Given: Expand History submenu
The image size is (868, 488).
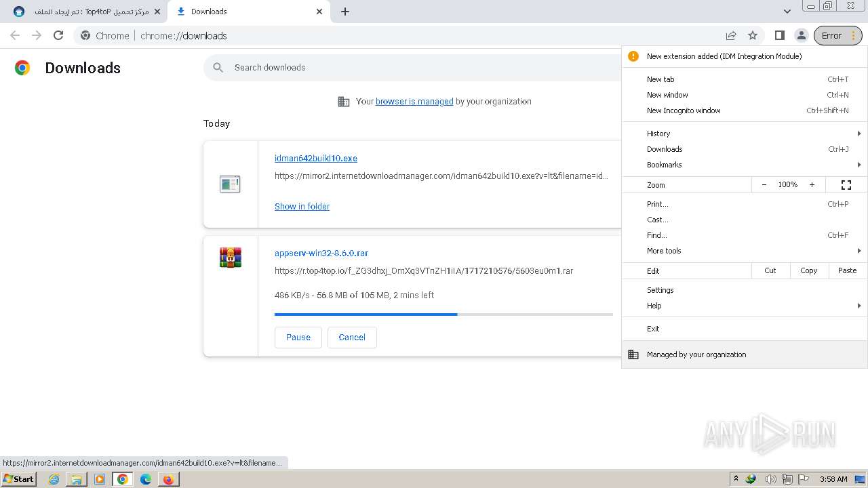Looking at the screenshot, I should coord(745,134).
